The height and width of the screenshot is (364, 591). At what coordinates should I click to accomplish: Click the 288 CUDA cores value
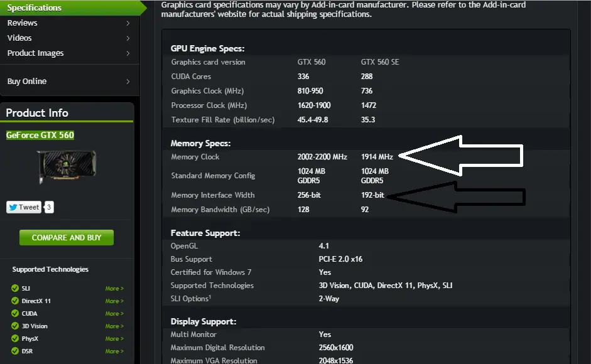(x=367, y=77)
